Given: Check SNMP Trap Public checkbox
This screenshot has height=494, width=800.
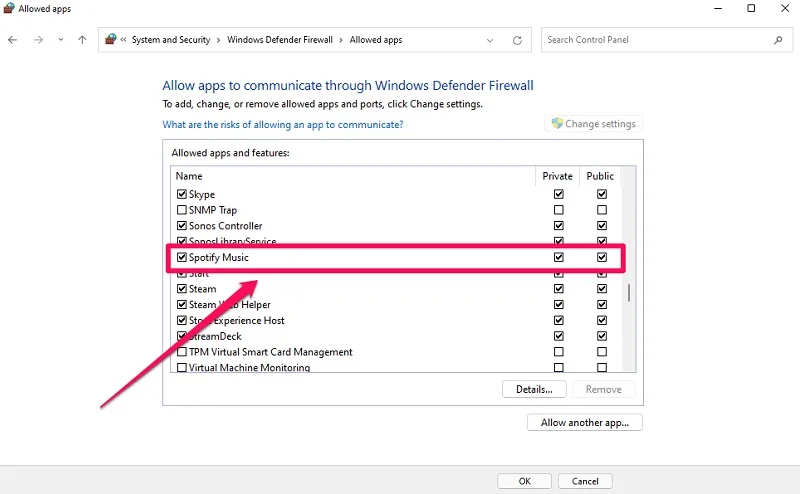Looking at the screenshot, I should pos(602,210).
